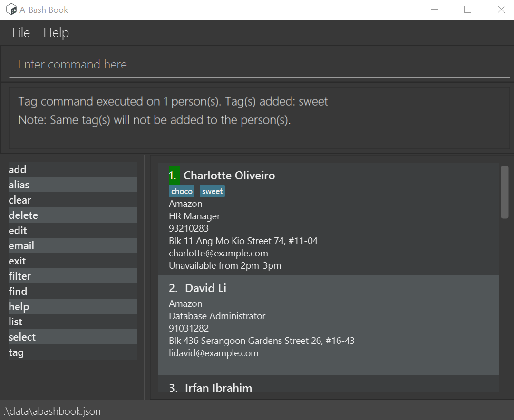The width and height of the screenshot is (514, 420).
Task: Select the edit command in the list
Action: (x=72, y=231)
